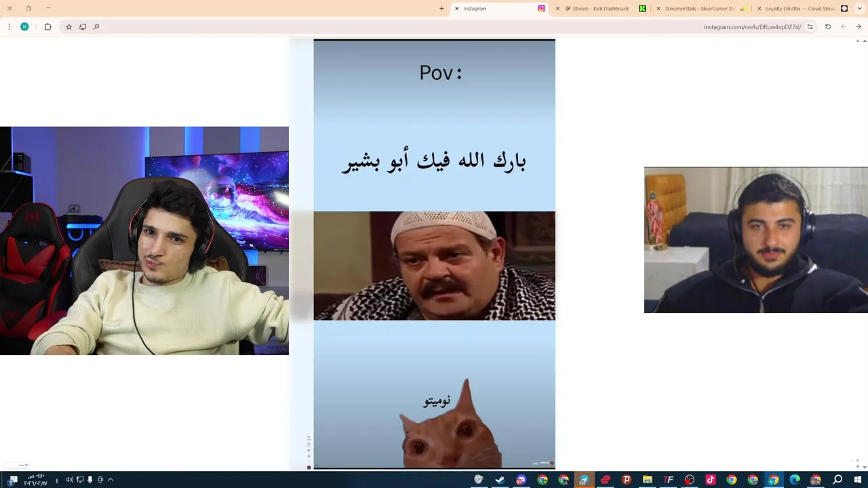This screenshot has height=488, width=868.
Task: Close the Instagram tab
Action: pyautogui.click(x=456, y=9)
